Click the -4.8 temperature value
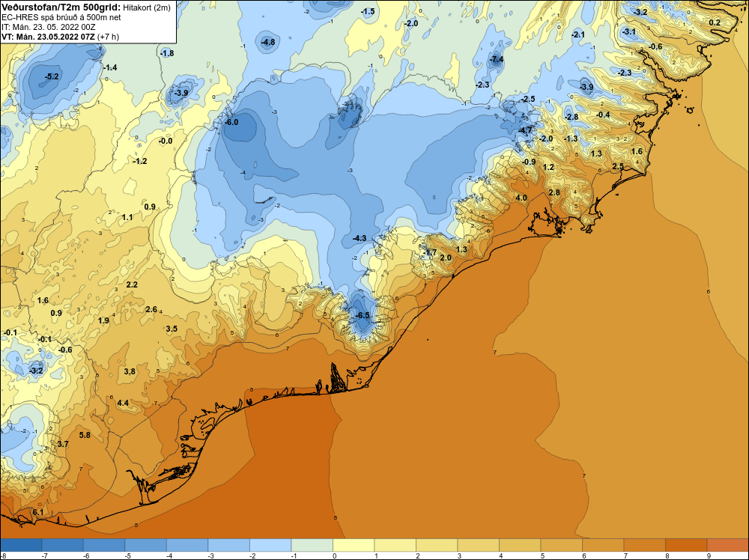Viewport: 749px width, 560px height. (x=268, y=42)
